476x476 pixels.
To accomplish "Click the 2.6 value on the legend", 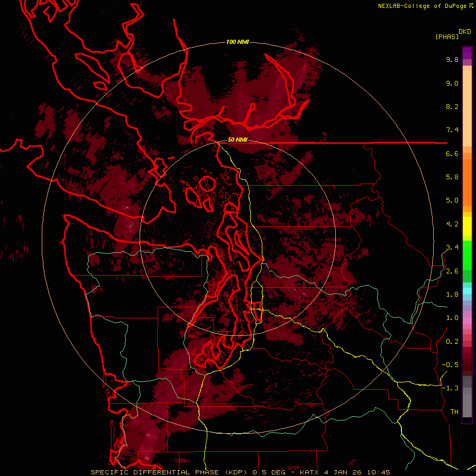I will pyautogui.click(x=452, y=271).
